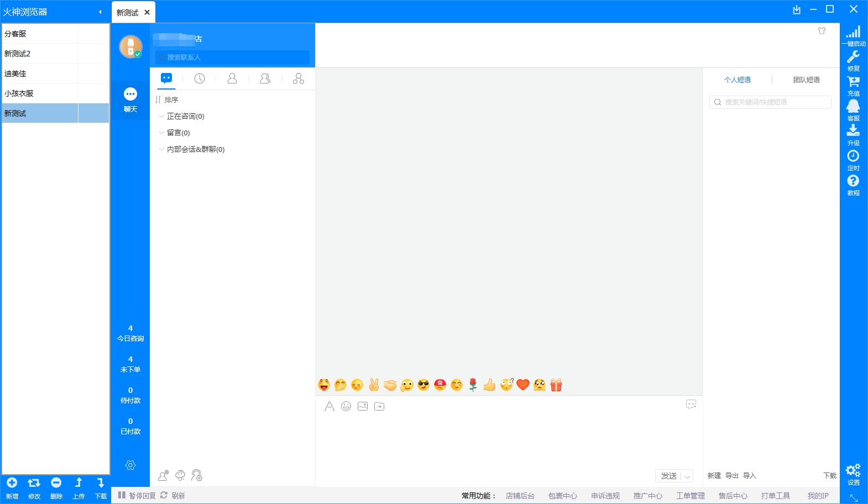This screenshot has width=868, height=504.
Task: Open the 定时 clock icon
Action: pos(853,156)
